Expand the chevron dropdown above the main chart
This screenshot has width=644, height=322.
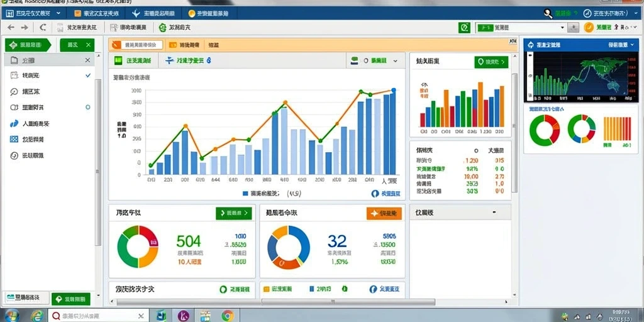pyautogui.click(x=395, y=61)
